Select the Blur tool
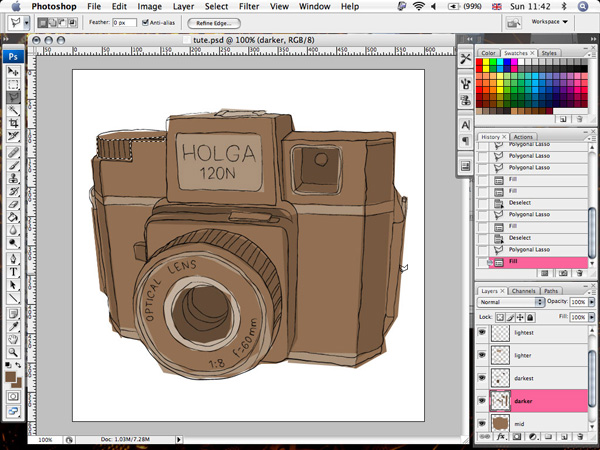Viewport: 600px width, 450px height. [x=13, y=230]
